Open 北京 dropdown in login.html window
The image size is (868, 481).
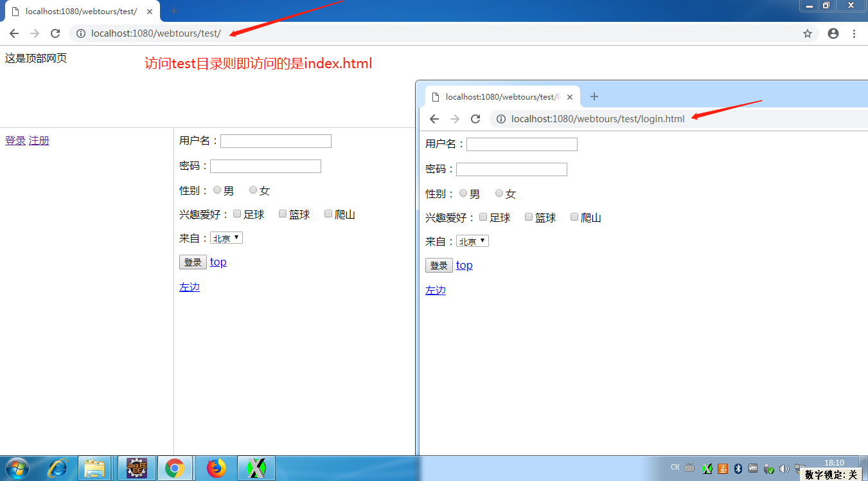[472, 241]
